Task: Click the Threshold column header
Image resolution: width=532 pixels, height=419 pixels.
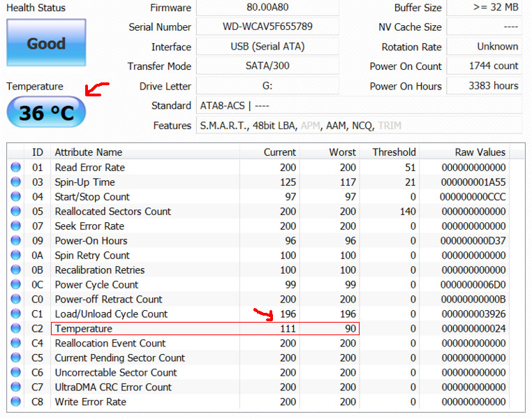Action: pos(394,152)
